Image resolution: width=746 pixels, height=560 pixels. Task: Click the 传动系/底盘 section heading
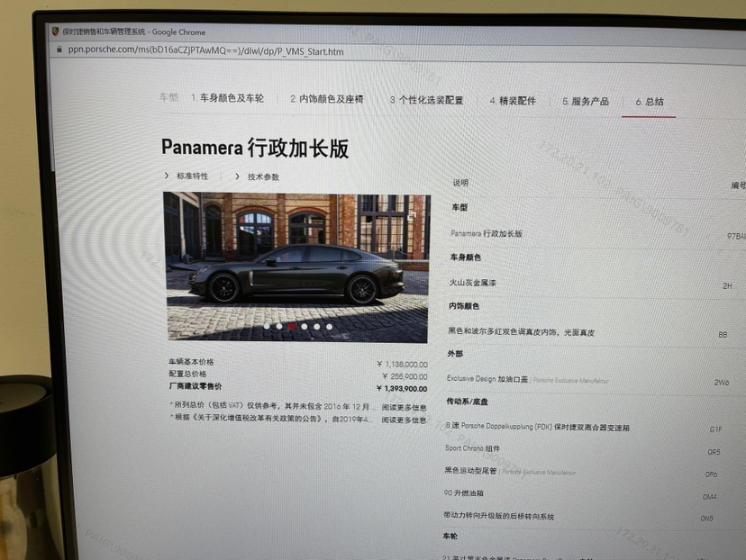pos(467,402)
